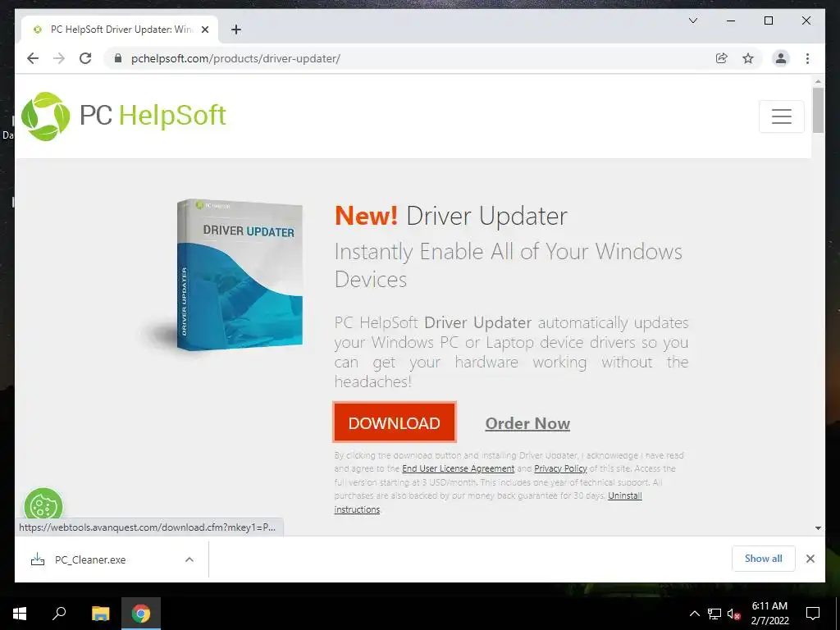Open the PC_Cleaner.exe download item
Image resolution: width=840 pixels, height=630 pixels.
point(90,559)
